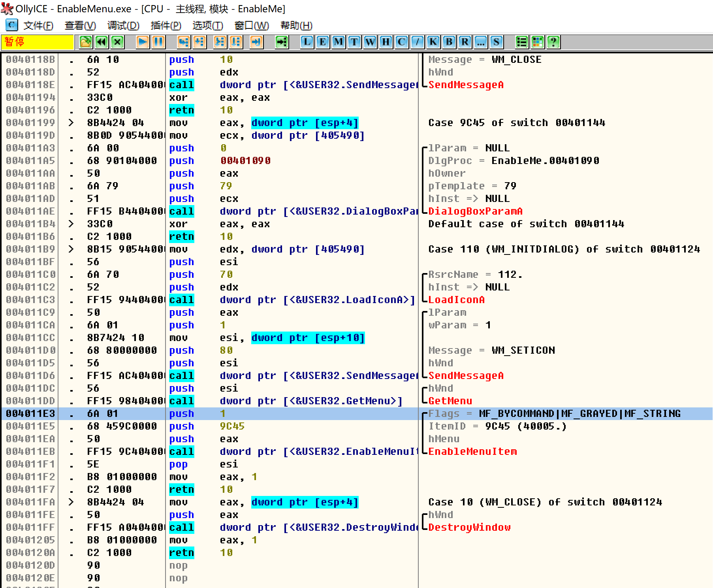Click the Pause execution icon
Screen dimensions: 713x588
click(x=158, y=42)
